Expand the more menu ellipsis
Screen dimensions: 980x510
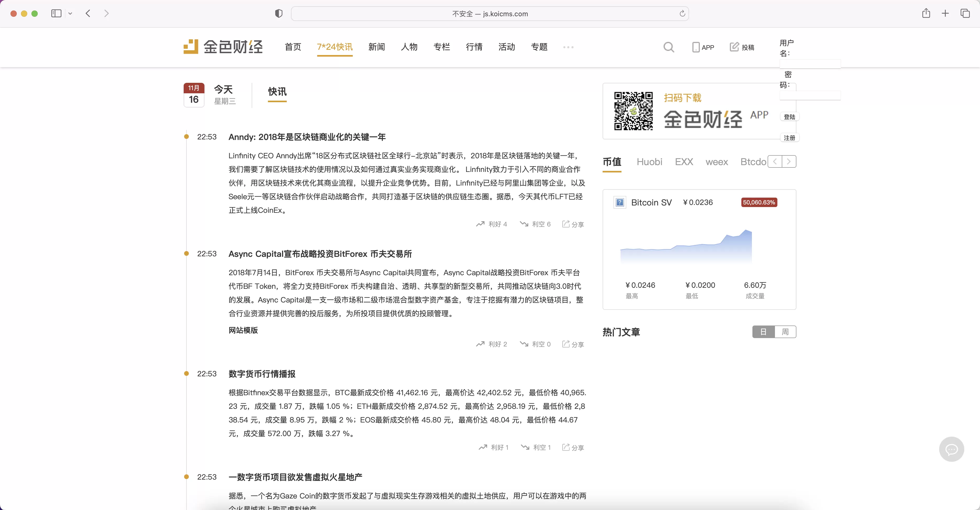[x=568, y=47]
